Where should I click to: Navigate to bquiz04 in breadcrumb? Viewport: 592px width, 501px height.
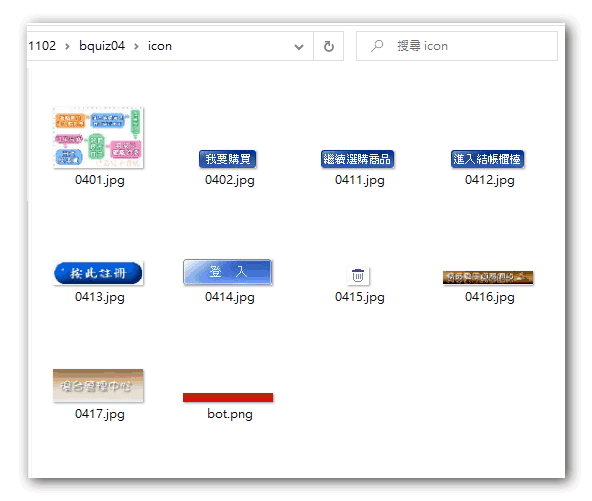[x=102, y=46]
